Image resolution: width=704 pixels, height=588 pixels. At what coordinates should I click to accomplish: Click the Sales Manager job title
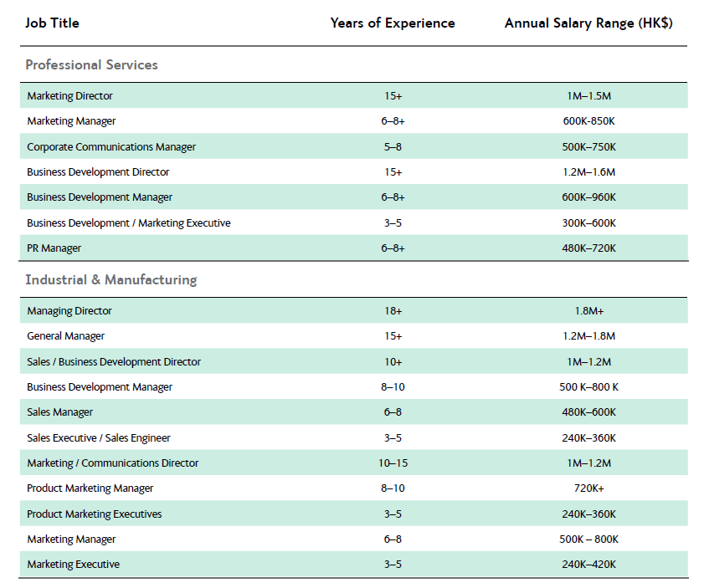point(59,412)
